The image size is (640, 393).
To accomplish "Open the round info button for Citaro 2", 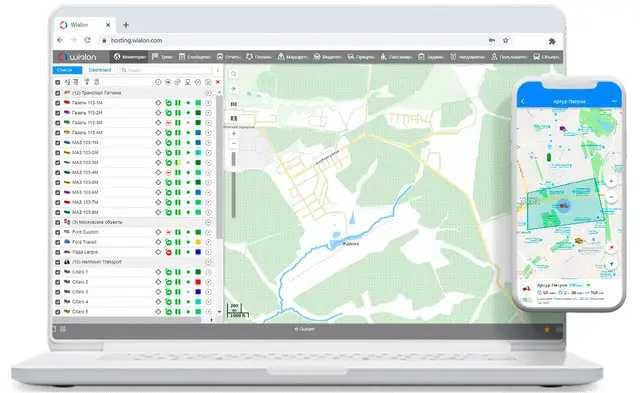I will (x=208, y=282).
